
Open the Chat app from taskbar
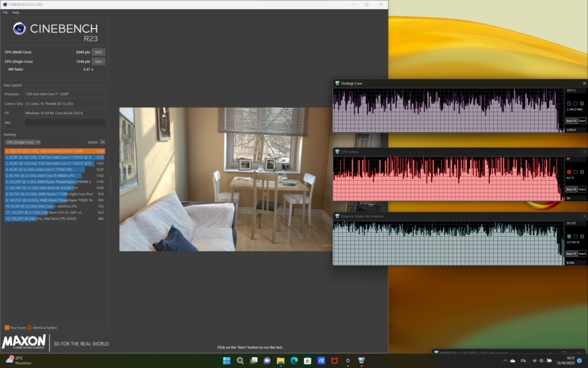tap(267, 361)
